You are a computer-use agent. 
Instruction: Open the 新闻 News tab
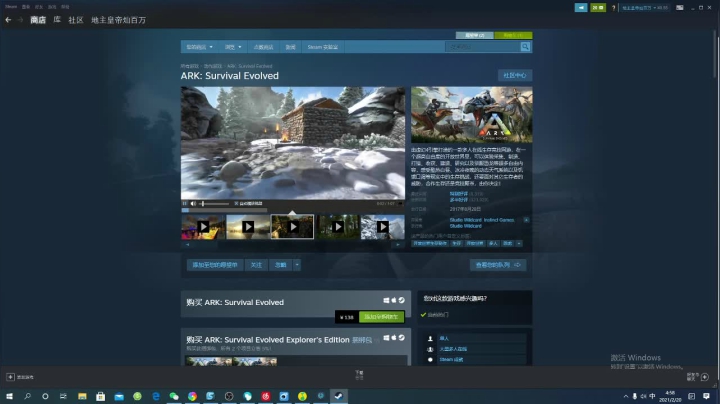pos(290,47)
